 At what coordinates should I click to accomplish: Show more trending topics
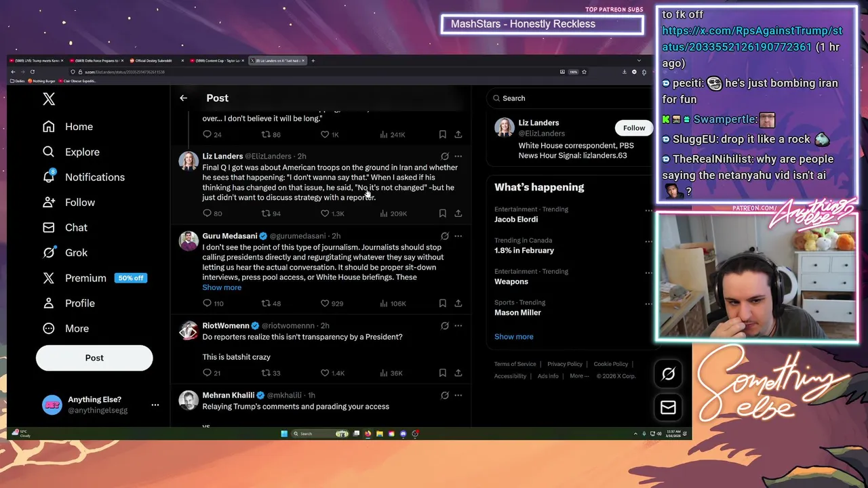tap(514, 337)
